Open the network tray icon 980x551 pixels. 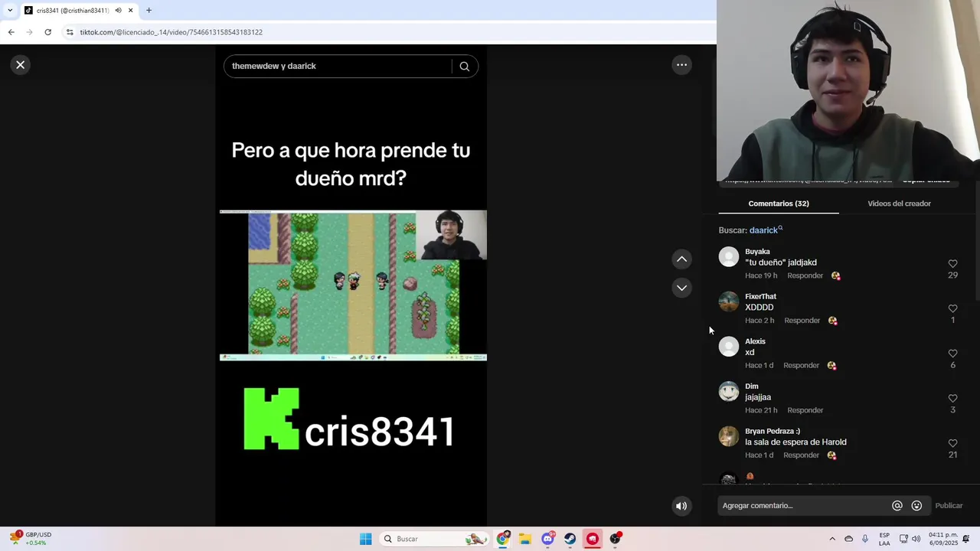[x=903, y=539]
